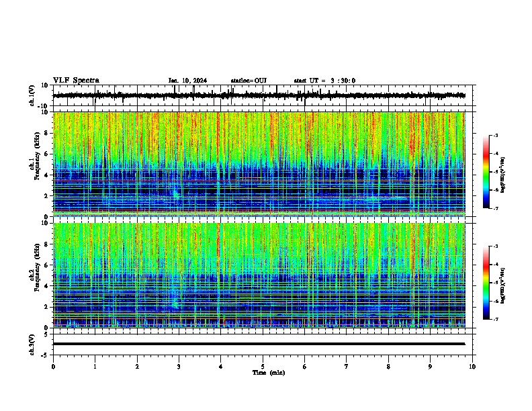Click the "6" kHz tick on ch.1 spectrogram

coord(46,154)
